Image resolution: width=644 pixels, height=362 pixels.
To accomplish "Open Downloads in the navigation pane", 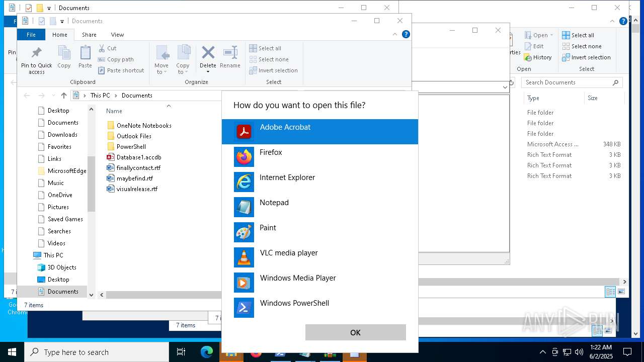I will point(62,135).
